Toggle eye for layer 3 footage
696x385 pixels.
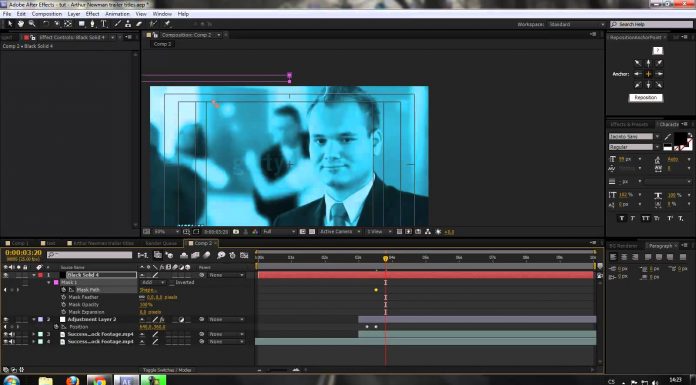(x=5, y=334)
